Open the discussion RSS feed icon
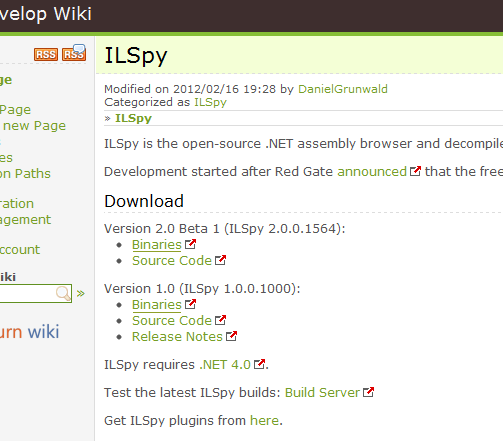The height and width of the screenshot is (441, 503). tap(74, 53)
